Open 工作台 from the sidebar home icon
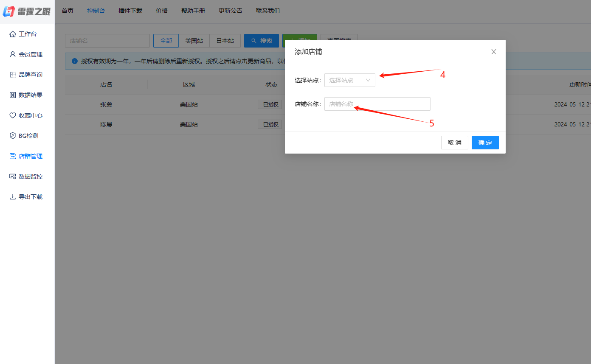Image resolution: width=591 pixels, height=364 pixels. (13, 34)
